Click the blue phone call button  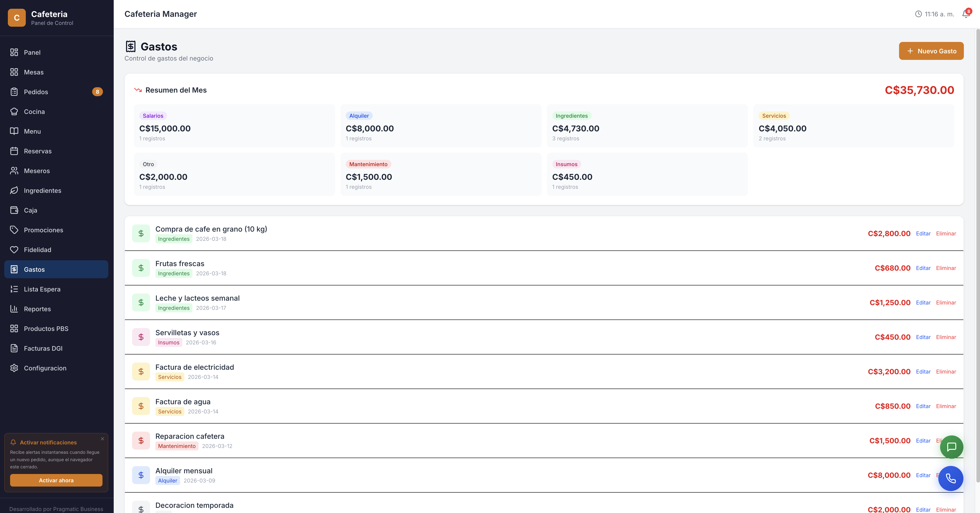tap(950, 478)
